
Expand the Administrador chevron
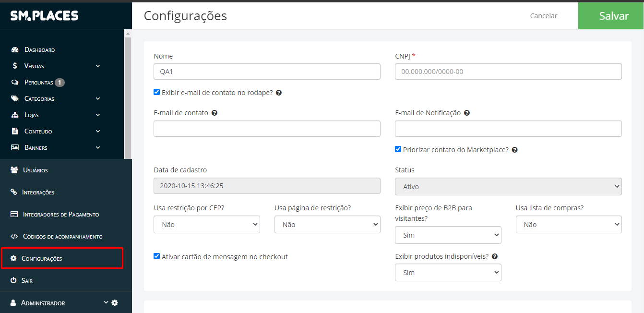[106, 302]
